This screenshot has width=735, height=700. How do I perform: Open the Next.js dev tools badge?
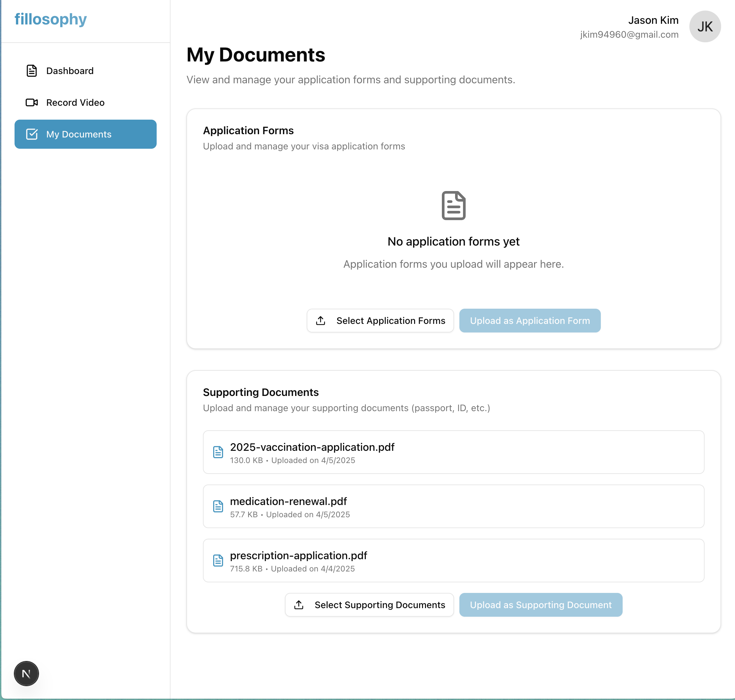pyautogui.click(x=26, y=674)
